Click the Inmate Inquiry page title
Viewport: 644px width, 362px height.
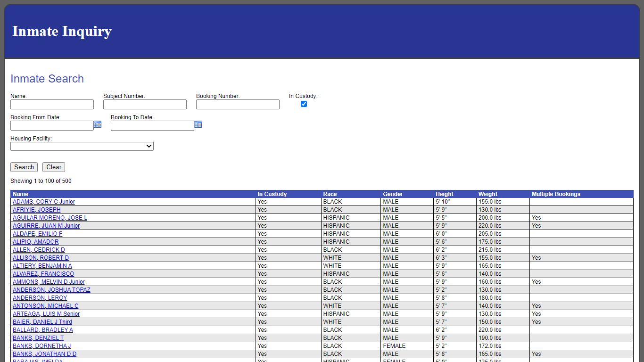62,31
